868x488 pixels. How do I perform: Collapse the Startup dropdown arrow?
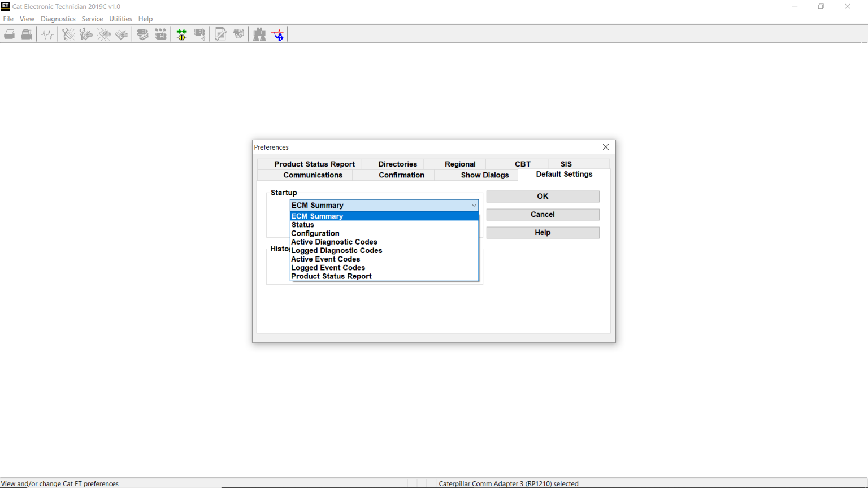[x=474, y=205]
